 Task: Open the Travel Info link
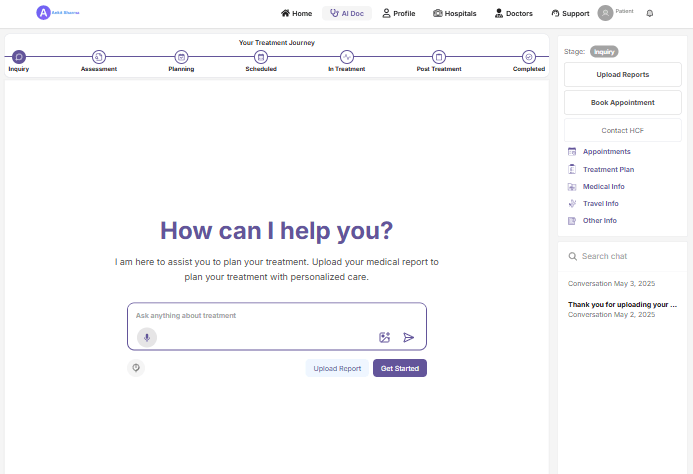(x=601, y=203)
